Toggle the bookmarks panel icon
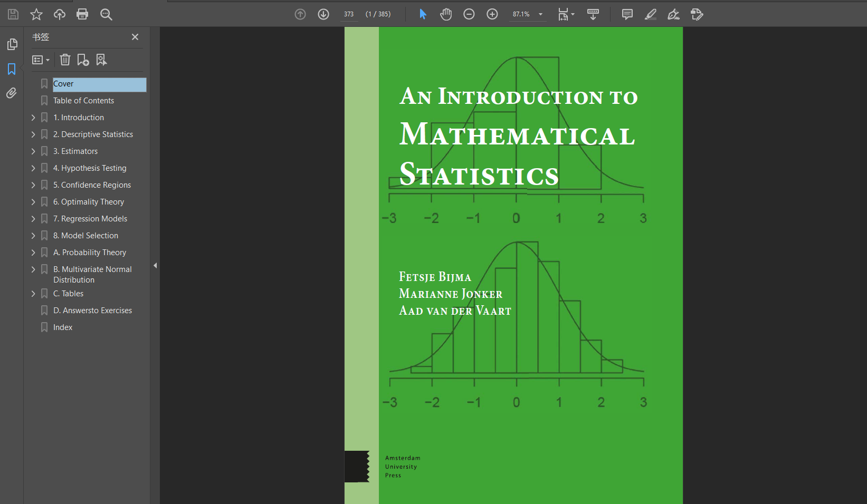 12,69
